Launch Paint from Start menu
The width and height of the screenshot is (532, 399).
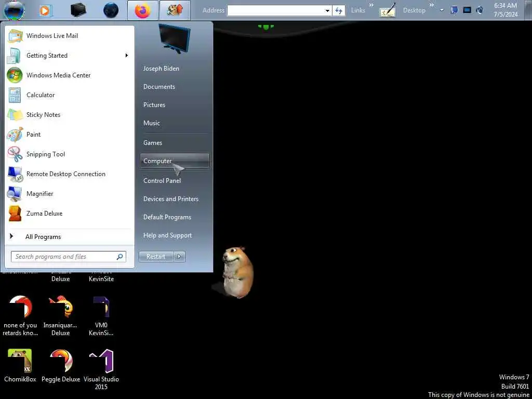click(70, 135)
